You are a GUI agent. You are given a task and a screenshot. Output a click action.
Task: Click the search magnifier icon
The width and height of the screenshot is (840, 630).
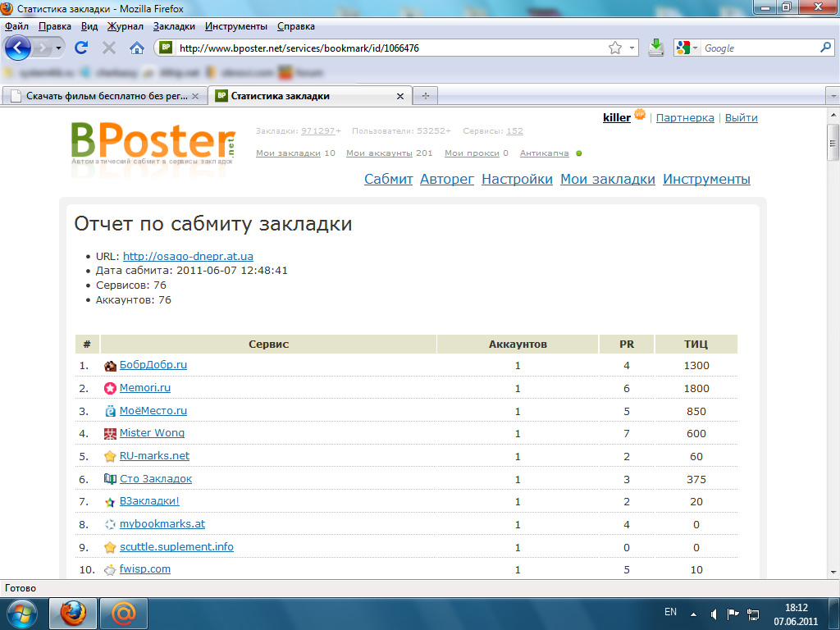tap(825, 48)
